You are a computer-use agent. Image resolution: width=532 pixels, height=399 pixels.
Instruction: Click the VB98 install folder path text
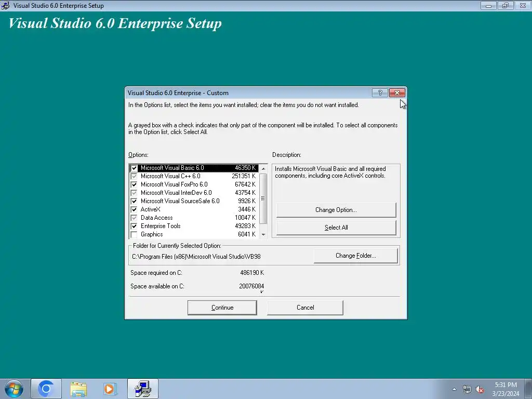[x=196, y=257]
